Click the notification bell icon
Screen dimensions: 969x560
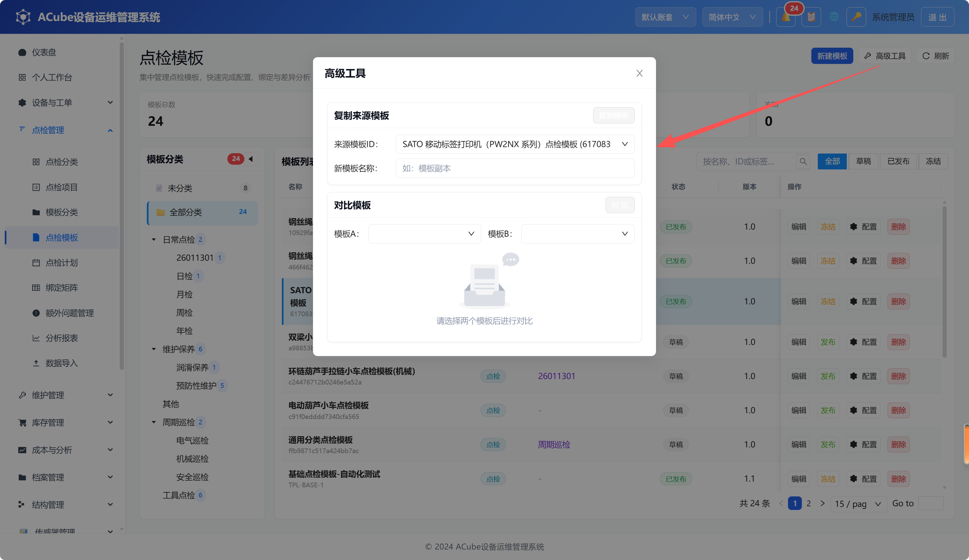(x=786, y=17)
